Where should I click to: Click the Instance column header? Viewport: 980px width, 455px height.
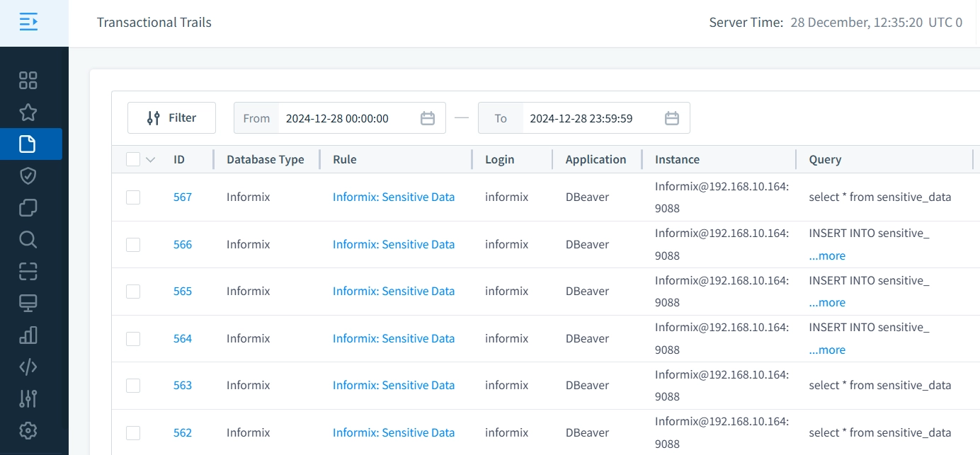(x=678, y=160)
